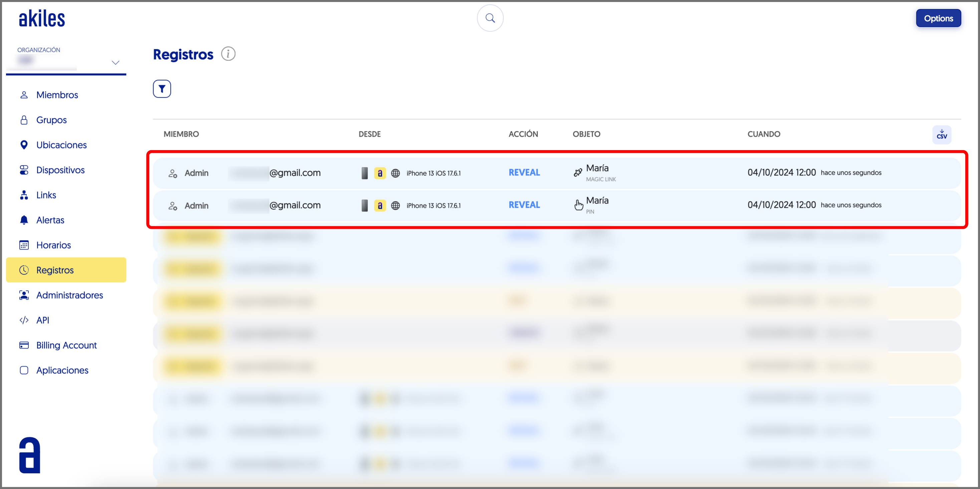980x489 pixels.
Task: Click the akiles wordmark logo at top left
Action: pyautogui.click(x=42, y=18)
